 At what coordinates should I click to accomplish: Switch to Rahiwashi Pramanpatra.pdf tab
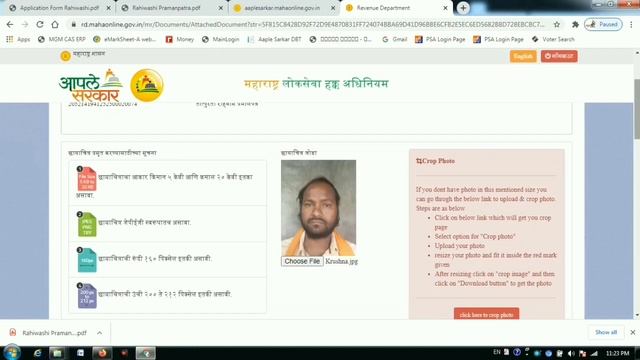coord(167,8)
